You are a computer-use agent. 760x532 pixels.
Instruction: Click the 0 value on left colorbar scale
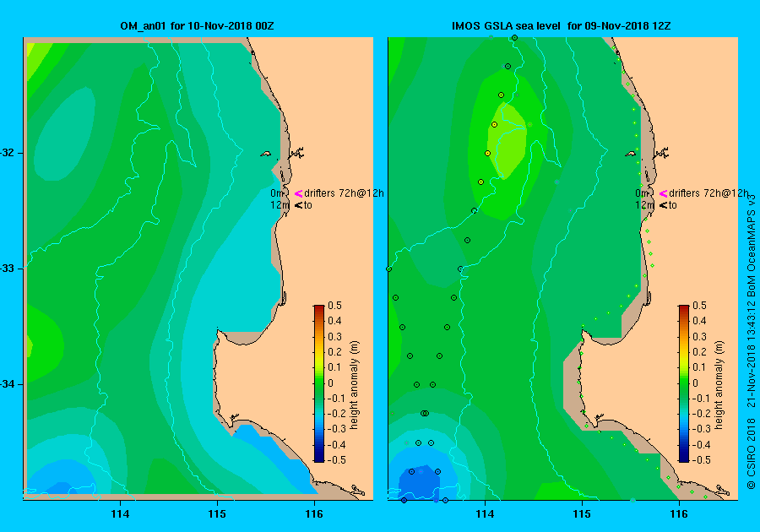click(331, 383)
